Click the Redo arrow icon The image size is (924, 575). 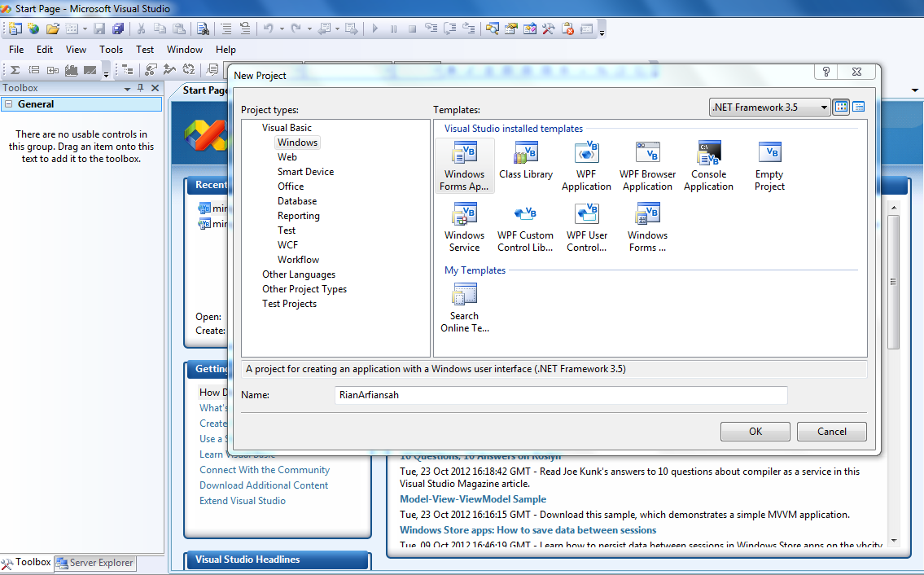pyautogui.click(x=296, y=29)
